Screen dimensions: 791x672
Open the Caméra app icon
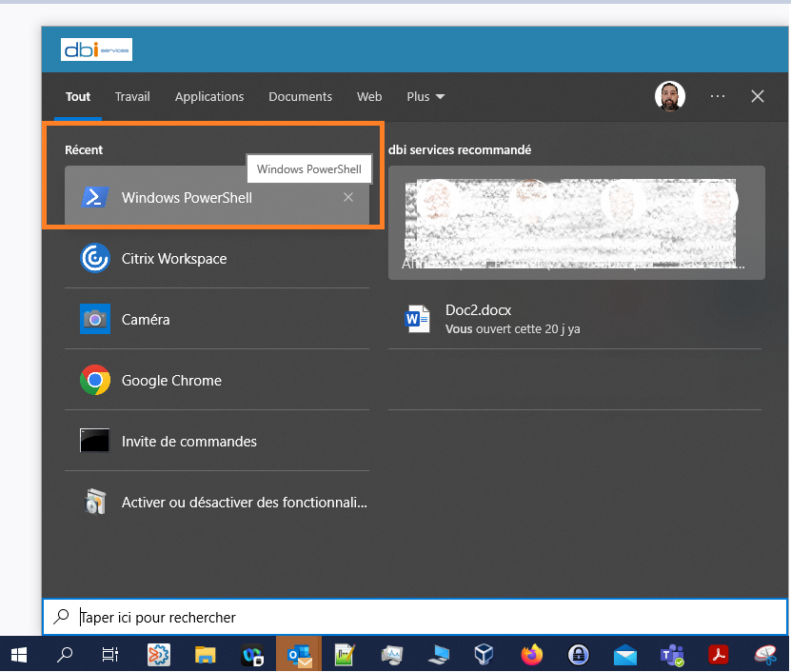(95, 319)
